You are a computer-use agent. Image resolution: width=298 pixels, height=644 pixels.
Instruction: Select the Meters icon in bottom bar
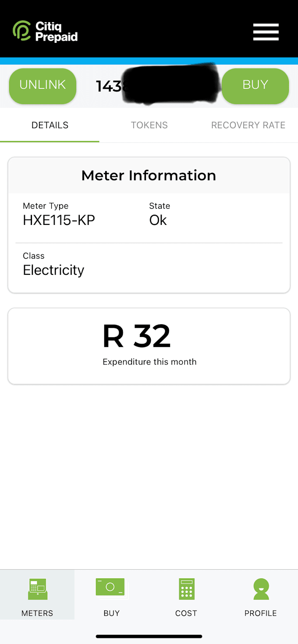click(x=37, y=589)
